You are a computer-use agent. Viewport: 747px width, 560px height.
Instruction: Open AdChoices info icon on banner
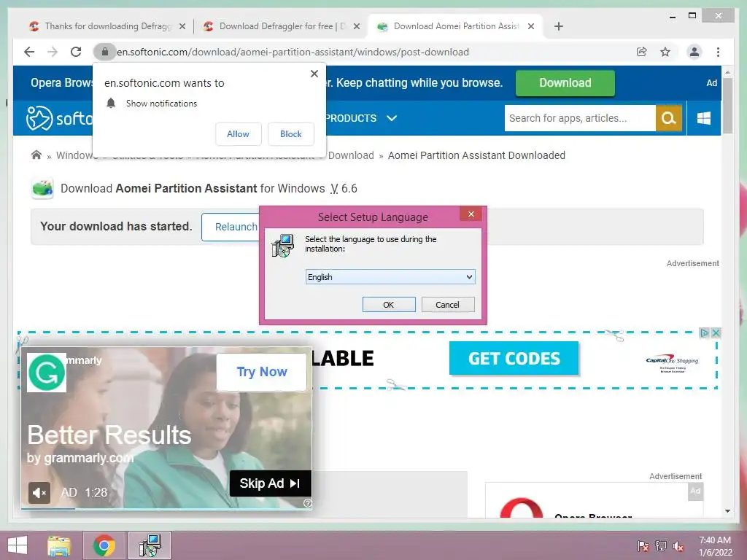[704, 332]
